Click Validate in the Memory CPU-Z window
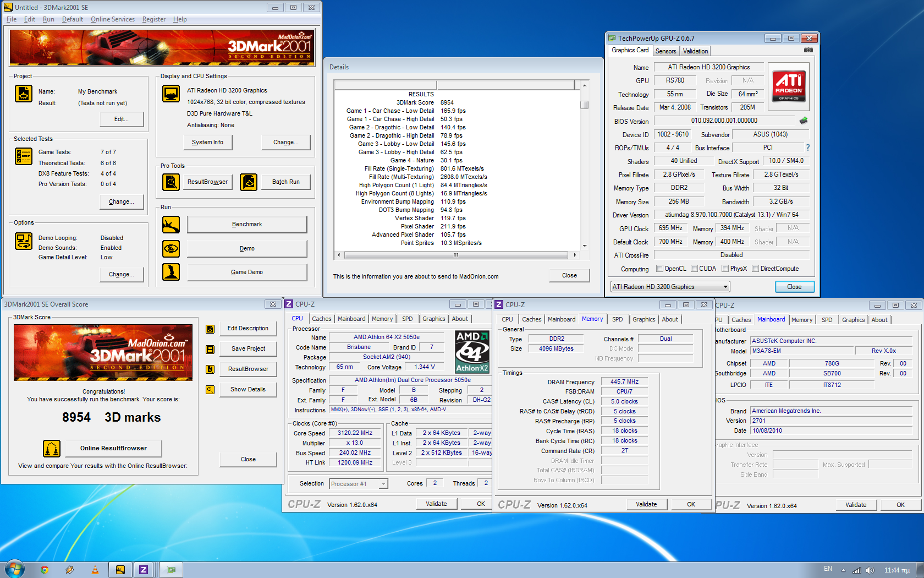This screenshot has height=578, width=924. (646, 504)
